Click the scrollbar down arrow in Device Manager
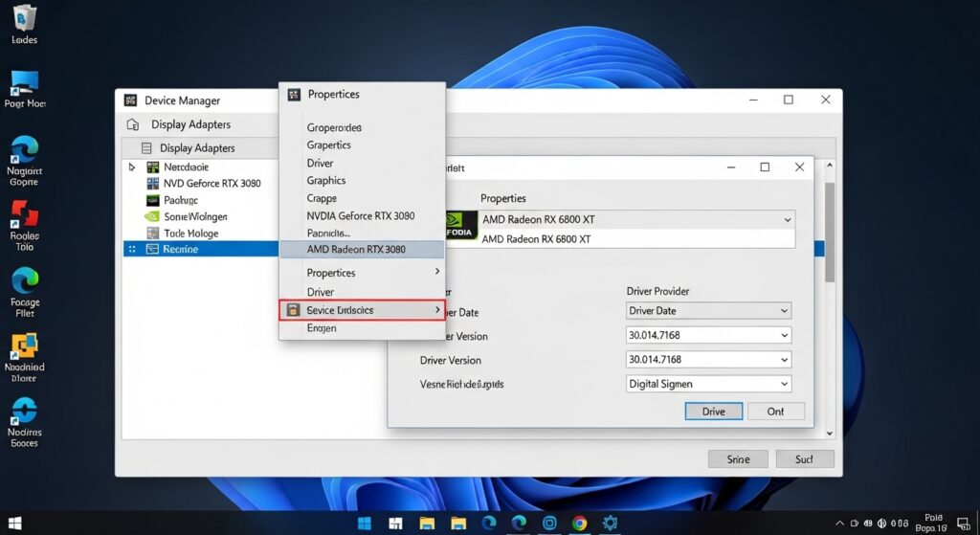Image resolution: width=980 pixels, height=535 pixels. (830, 434)
